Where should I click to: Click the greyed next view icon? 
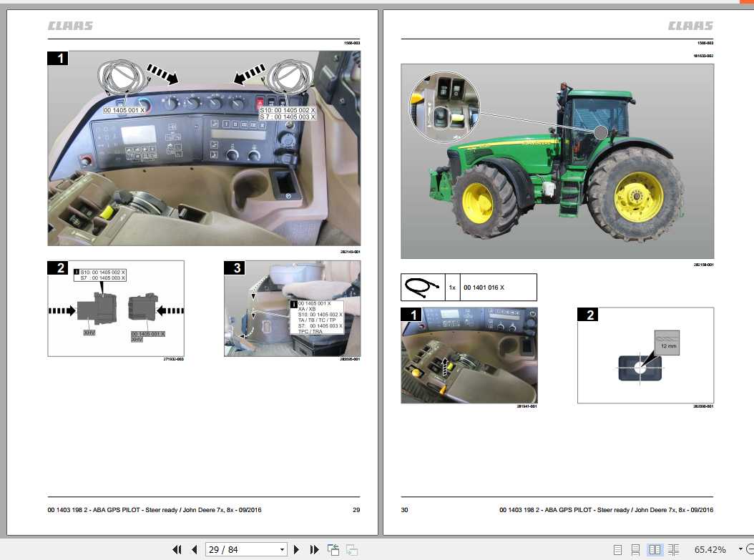[352, 549]
